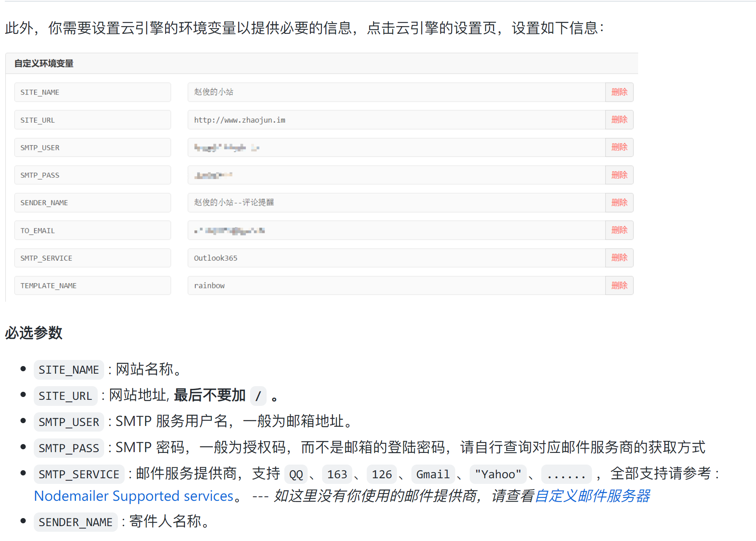Focus the TO_EMAIL key field
This screenshot has width=756, height=541.
point(92,230)
